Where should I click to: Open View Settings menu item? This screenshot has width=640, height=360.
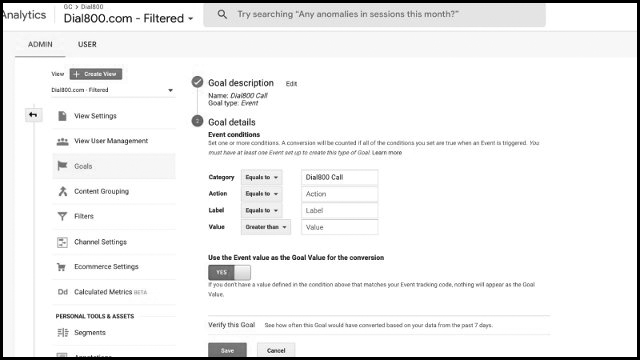pos(114,116)
